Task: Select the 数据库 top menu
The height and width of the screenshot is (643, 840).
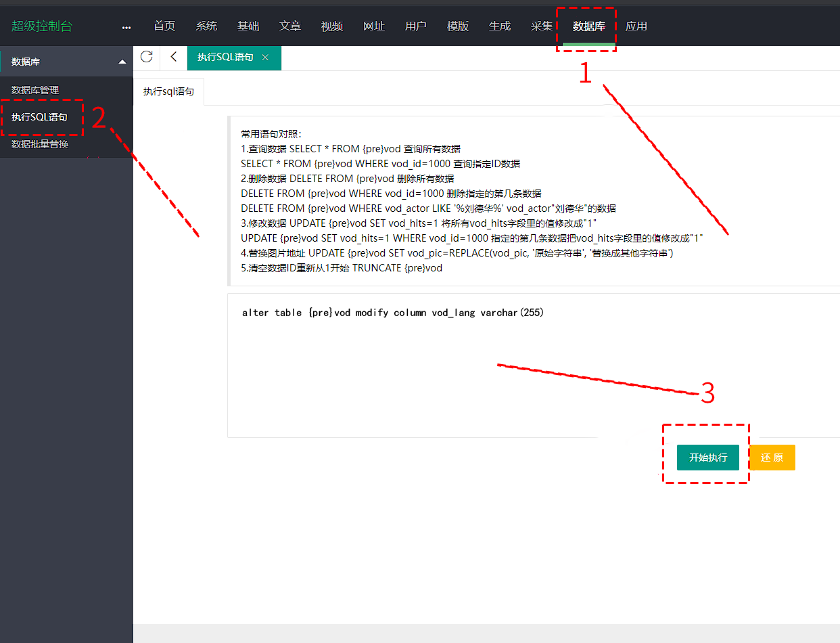Action: click(588, 26)
